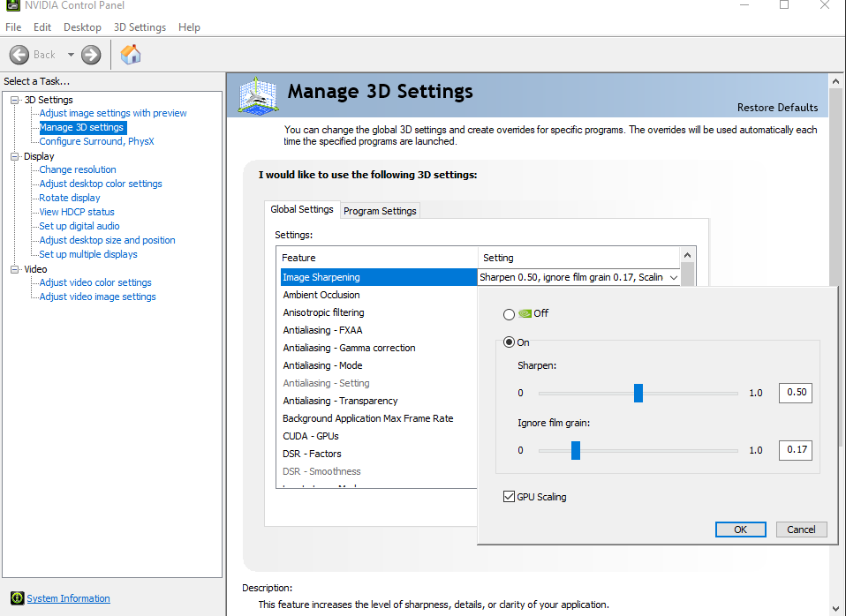Click main page scroll down arrow

point(835,609)
